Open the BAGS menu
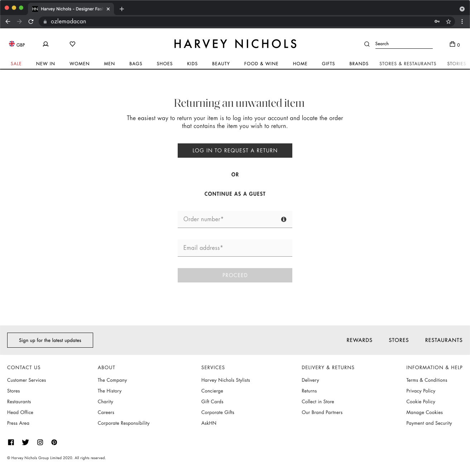The height and width of the screenshot is (476, 470). point(136,64)
